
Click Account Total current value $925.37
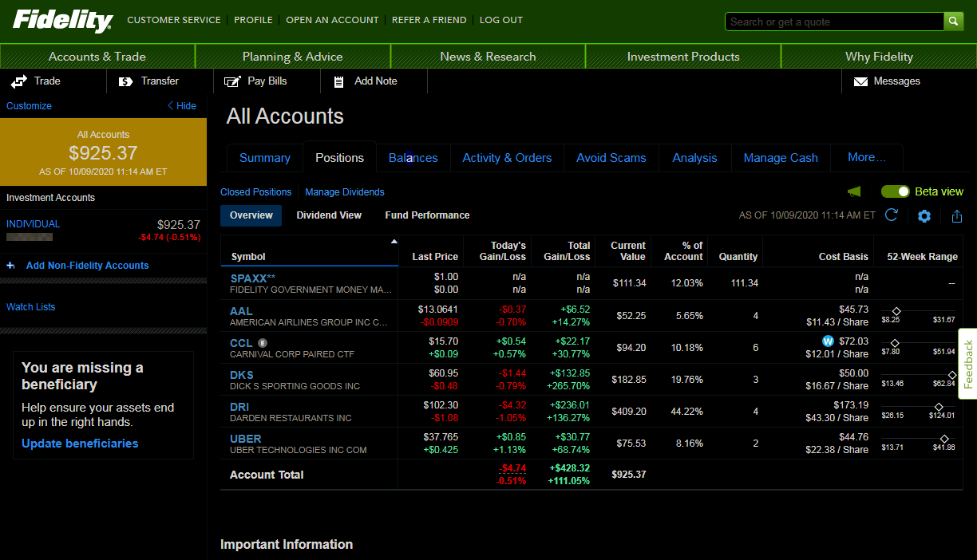coord(629,475)
